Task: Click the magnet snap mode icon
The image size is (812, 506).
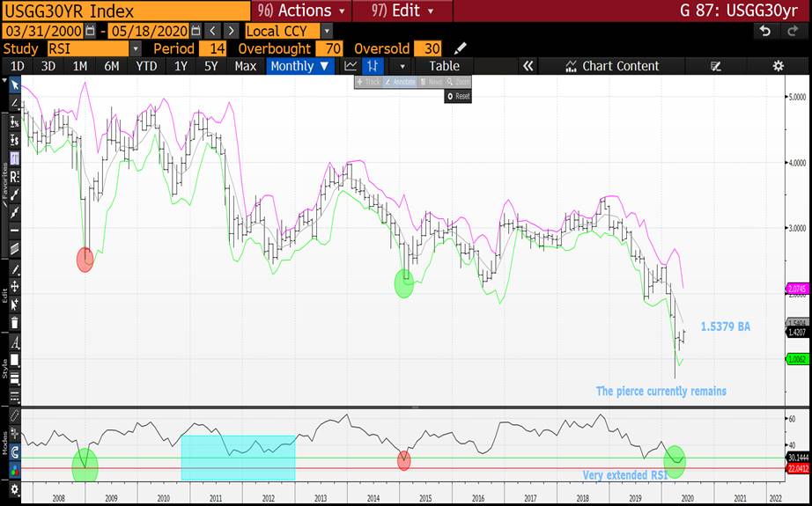Action: click(x=14, y=453)
